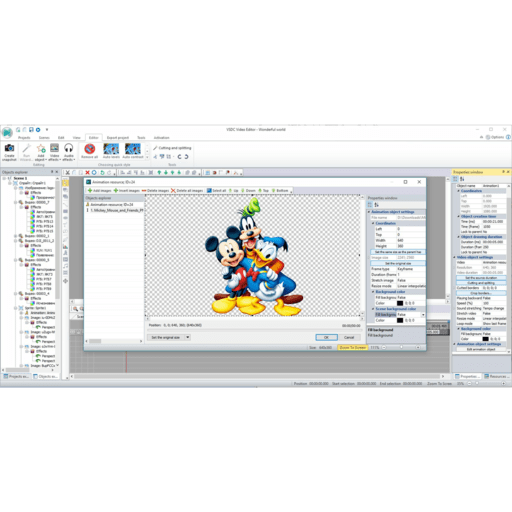The height and width of the screenshot is (512, 512).
Task: Click Remove all quick style icon
Action: point(89,149)
